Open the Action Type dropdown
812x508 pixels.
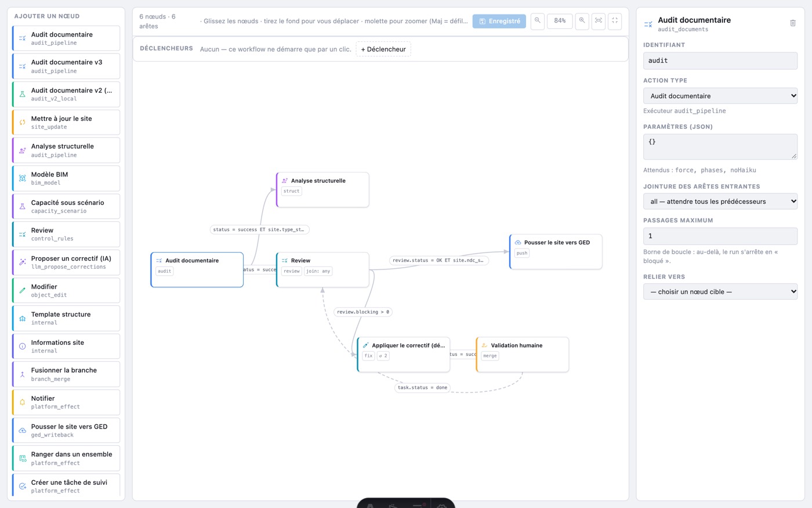720,96
